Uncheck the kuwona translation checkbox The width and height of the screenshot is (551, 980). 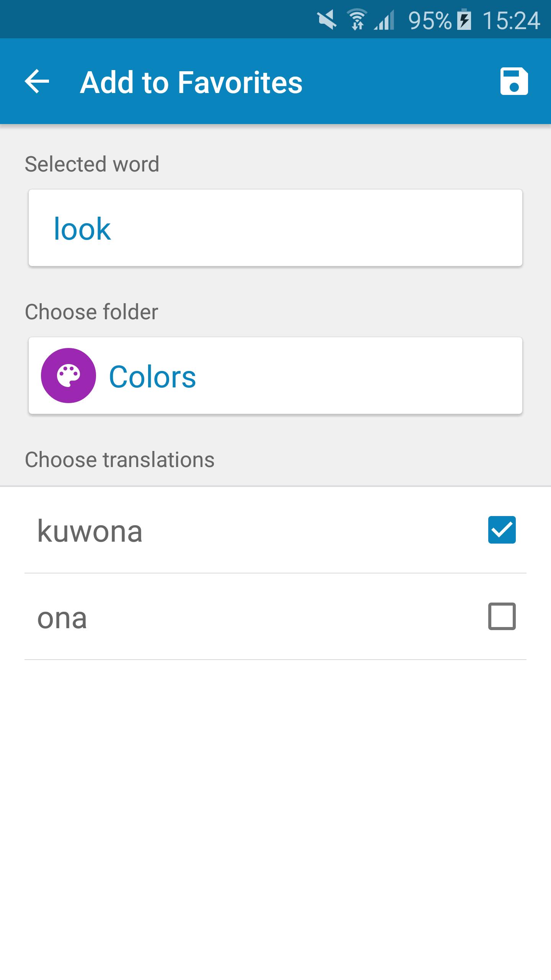[502, 530]
